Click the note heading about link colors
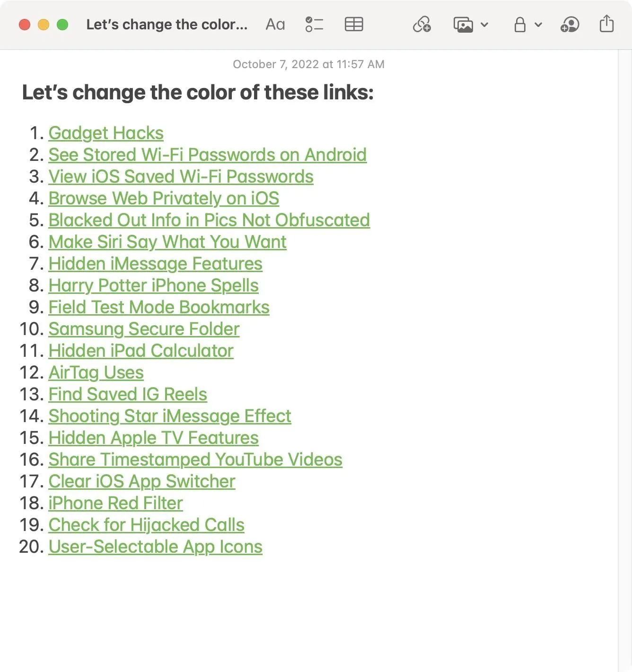This screenshot has width=632, height=672. tap(198, 92)
